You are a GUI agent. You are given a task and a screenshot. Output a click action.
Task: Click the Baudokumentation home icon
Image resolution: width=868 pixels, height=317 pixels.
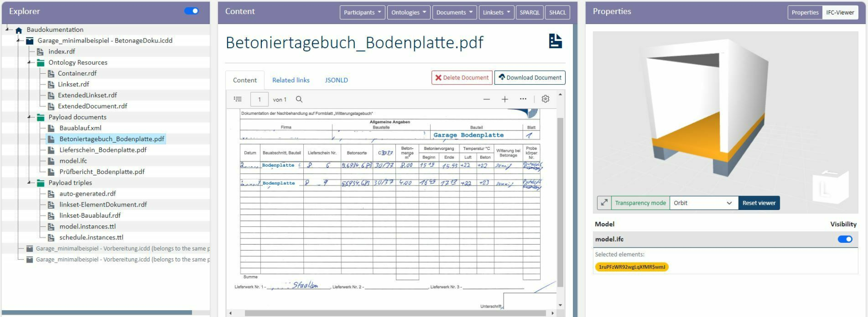pyautogui.click(x=19, y=30)
